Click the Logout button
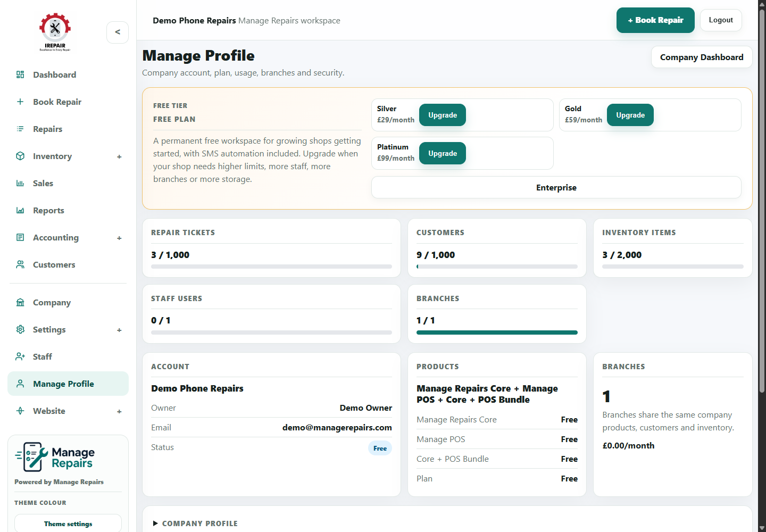The height and width of the screenshot is (532, 766). (721, 20)
